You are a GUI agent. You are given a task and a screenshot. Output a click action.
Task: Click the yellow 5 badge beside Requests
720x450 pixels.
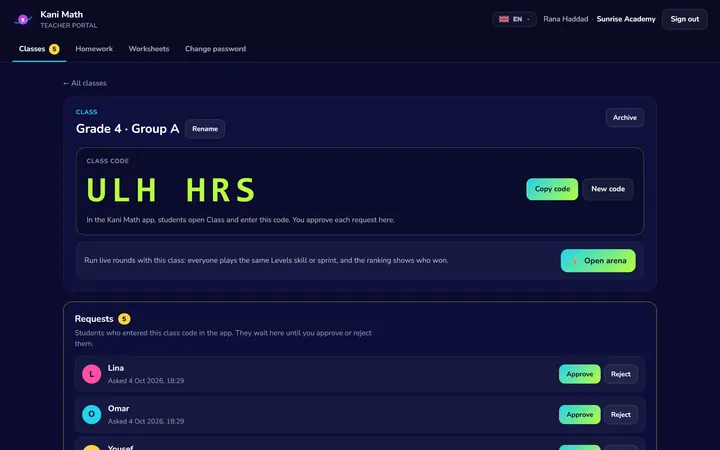click(x=124, y=319)
